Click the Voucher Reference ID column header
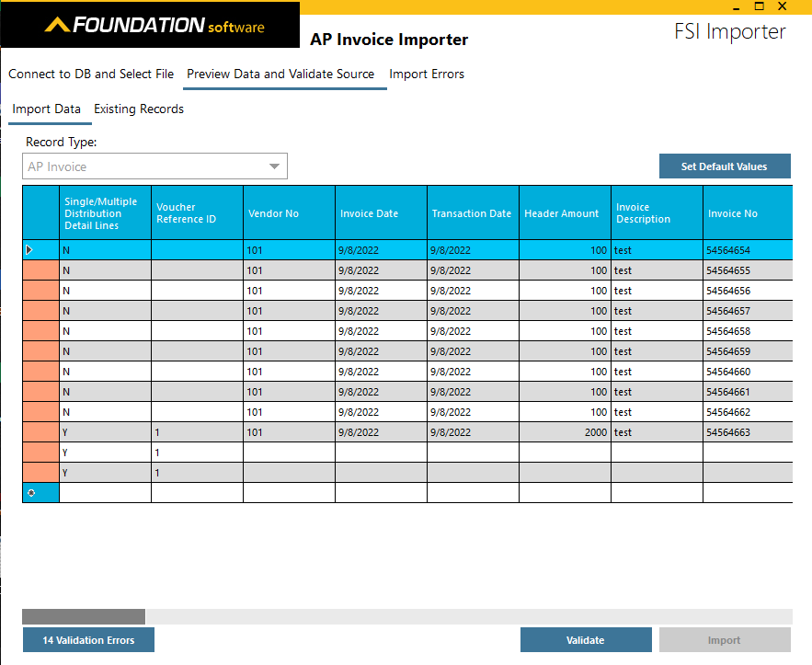 point(198,213)
